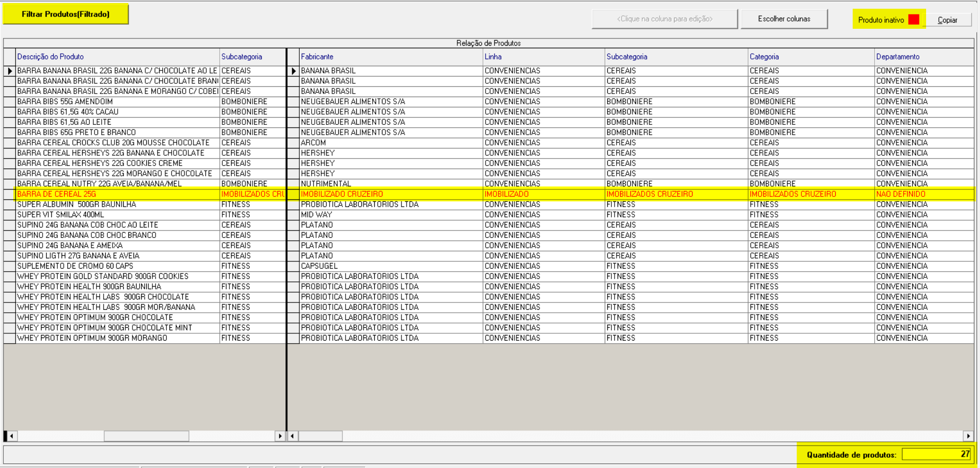
Task: Click the row indicator arrow of first row
Action: pos(10,71)
